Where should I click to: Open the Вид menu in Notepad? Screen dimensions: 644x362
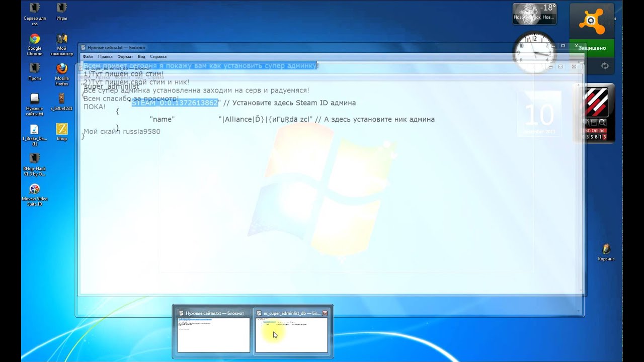point(141,56)
